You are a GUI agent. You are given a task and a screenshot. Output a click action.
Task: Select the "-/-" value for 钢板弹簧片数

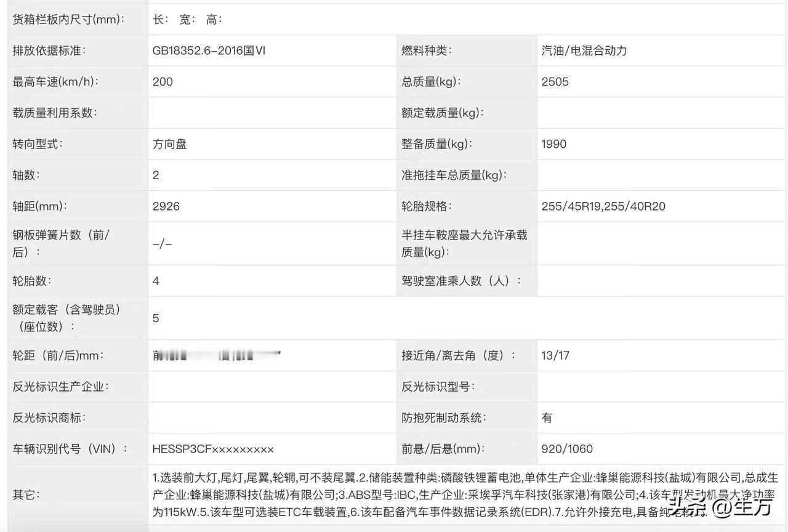pos(162,244)
